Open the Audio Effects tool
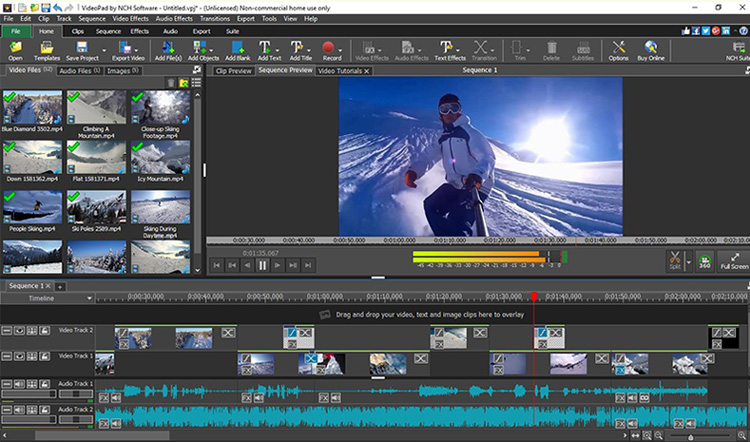Viewport: 750px width, 442px height. coord(411,51)
